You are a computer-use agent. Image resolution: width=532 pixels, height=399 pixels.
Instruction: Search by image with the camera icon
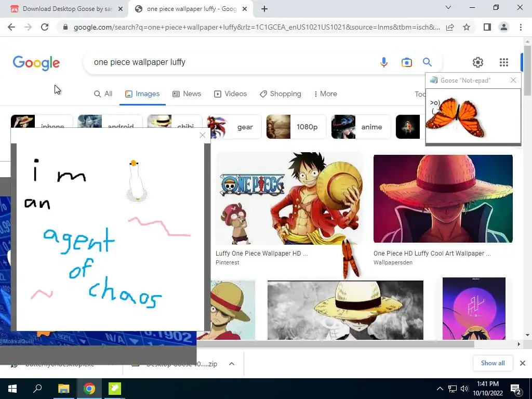[406, 62]
